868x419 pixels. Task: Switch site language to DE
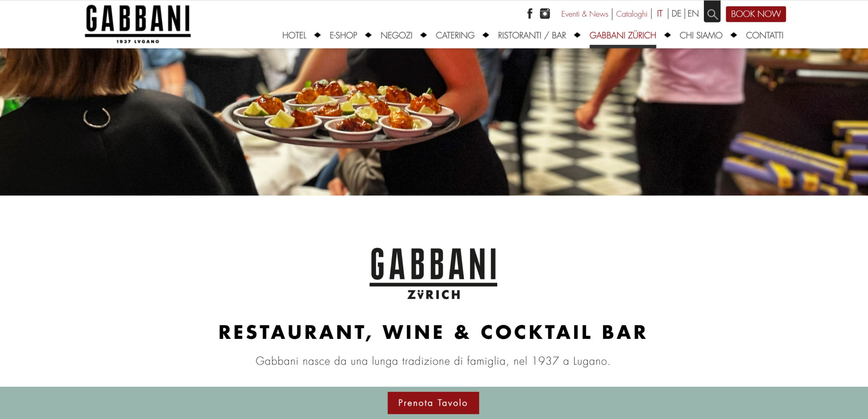(x=676, y=14)
